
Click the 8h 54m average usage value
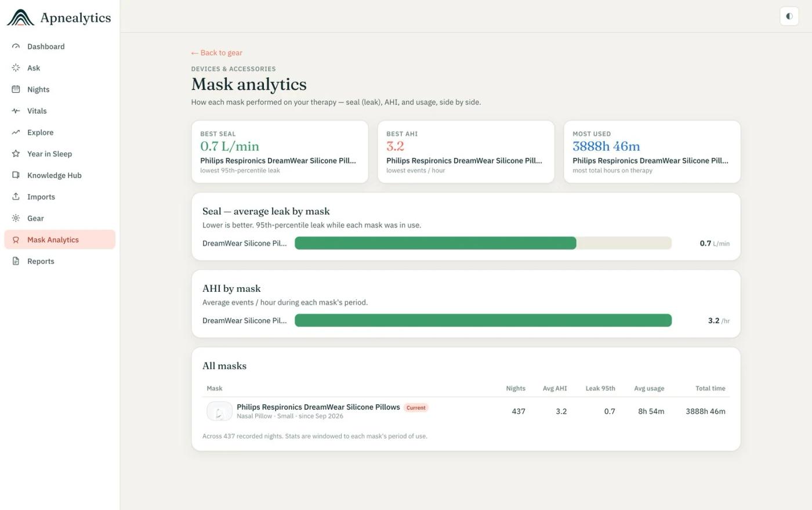[x=651, y=411]
